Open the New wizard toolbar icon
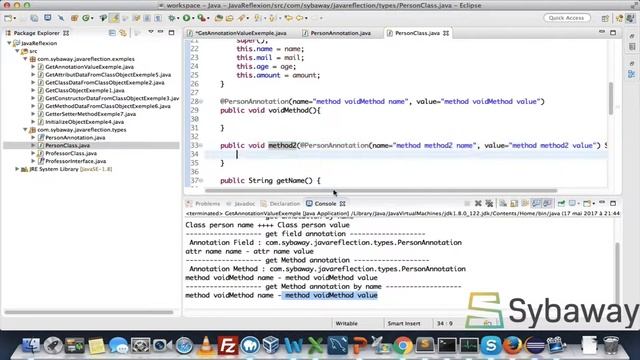Screen dimensions: 640x360 (8, 18)
